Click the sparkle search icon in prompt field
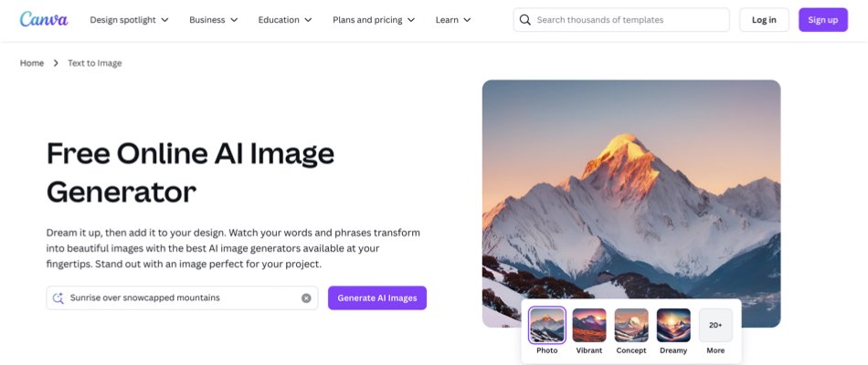This screenshot has width=868, height=365. (58, 298)
